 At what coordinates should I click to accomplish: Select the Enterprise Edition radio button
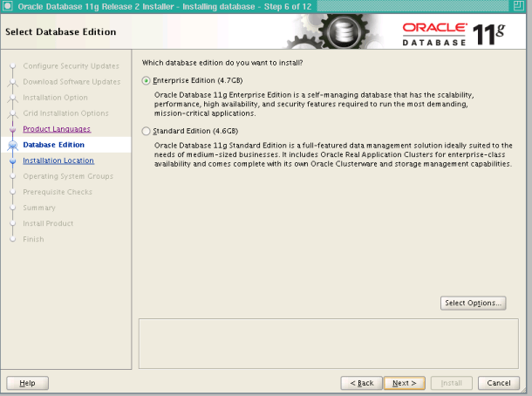point(146,81)
